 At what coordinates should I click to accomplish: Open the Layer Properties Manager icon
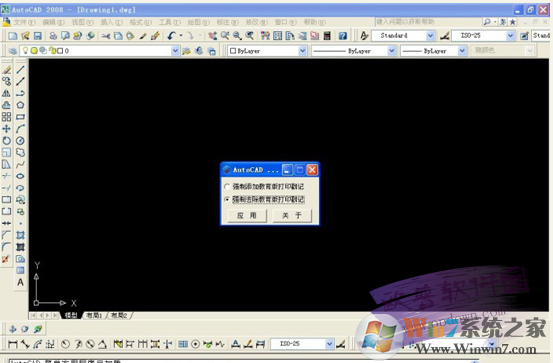click(x=13, y=51)
